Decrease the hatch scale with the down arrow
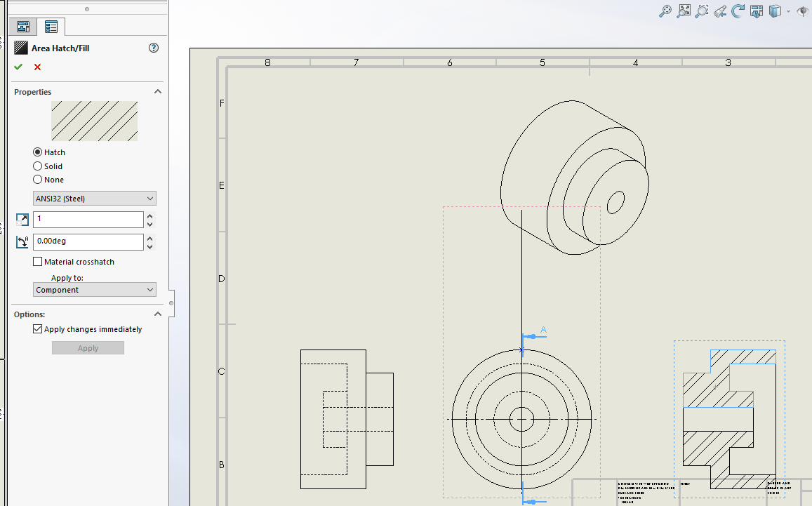812x506 pixels. 149,224
